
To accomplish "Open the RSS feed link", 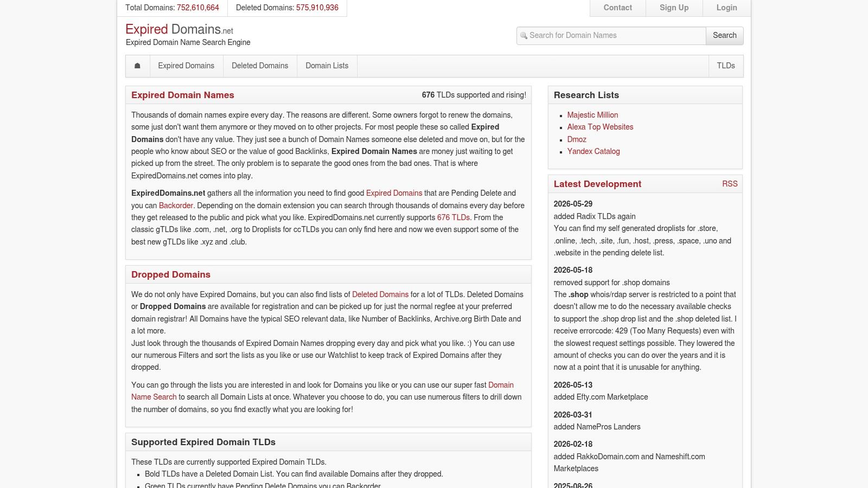I will coord(730,184).
